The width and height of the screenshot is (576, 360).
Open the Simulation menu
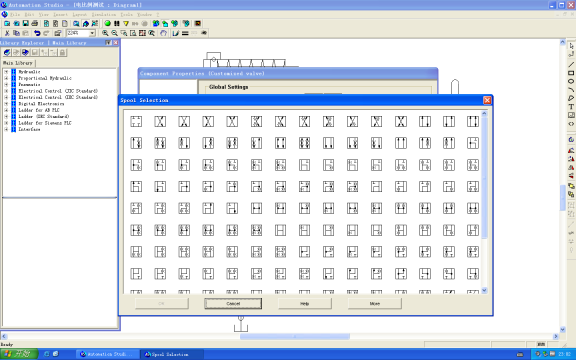click(104, 14)
